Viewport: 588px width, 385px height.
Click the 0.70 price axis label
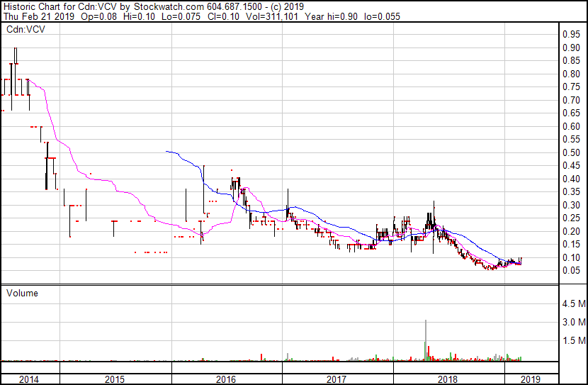click(x=571, y=100)
